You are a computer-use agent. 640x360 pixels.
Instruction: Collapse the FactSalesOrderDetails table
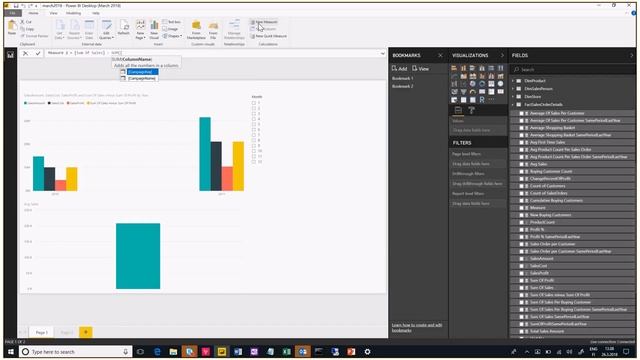(x=513, y=104)
